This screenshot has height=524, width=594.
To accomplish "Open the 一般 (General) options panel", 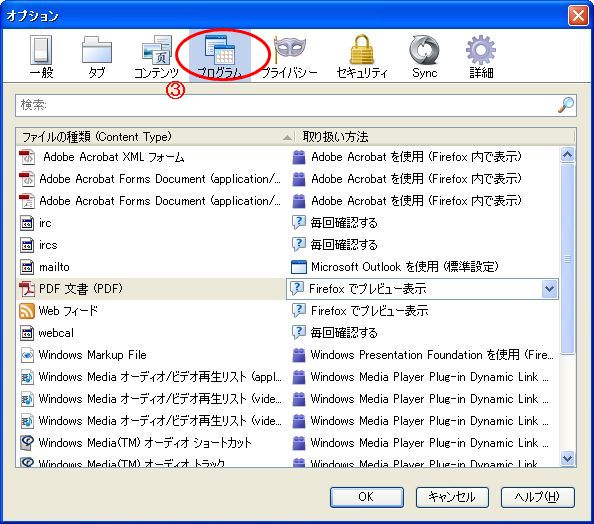I will click(41, 57).
